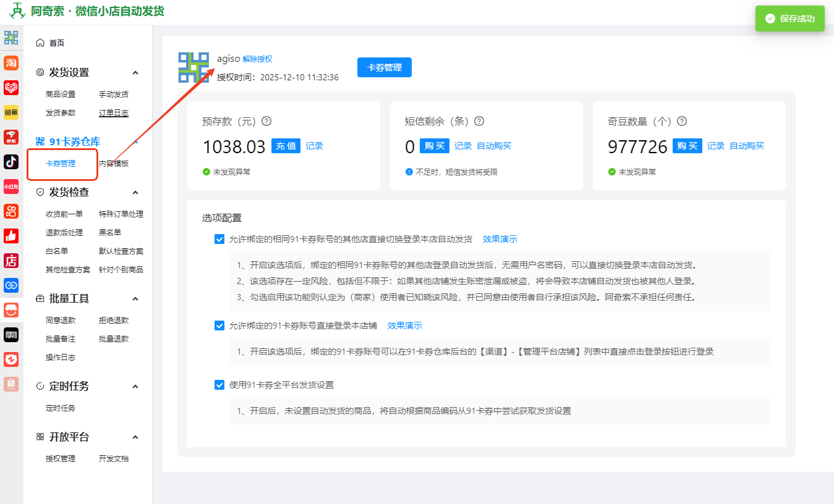Click the checkmark icon in 保存成功 toast
Screen dimensions: 834x504
point(770,19)
